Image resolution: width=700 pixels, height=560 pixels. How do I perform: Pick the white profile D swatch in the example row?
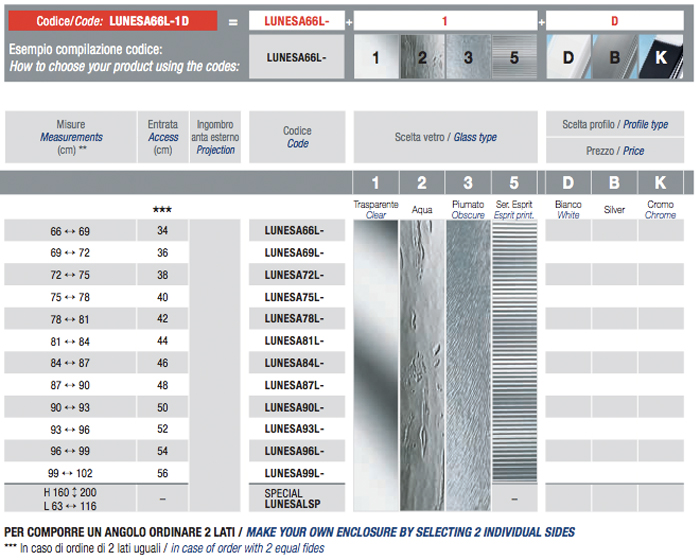(568, 57)
